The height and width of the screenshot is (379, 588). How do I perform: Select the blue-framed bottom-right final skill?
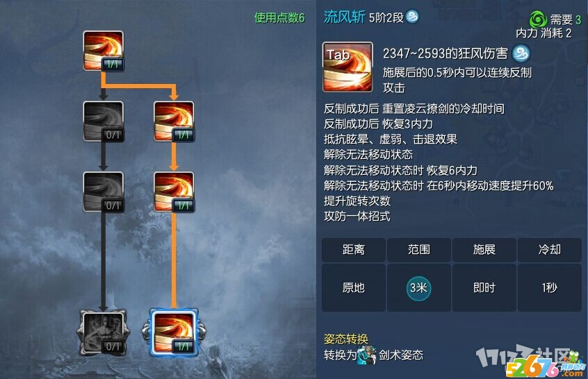[x=174, y=332]
